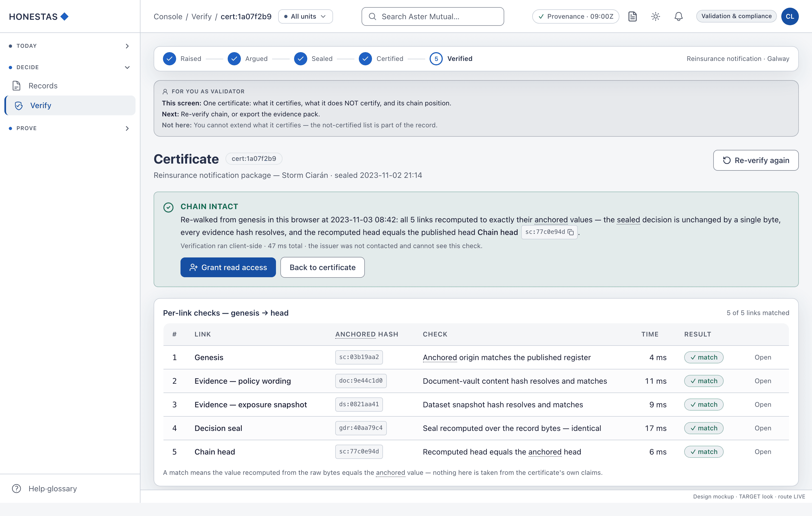Click the Records document icon
The width and height of the screenshot is (812, 516).
[x=16, y=85]
